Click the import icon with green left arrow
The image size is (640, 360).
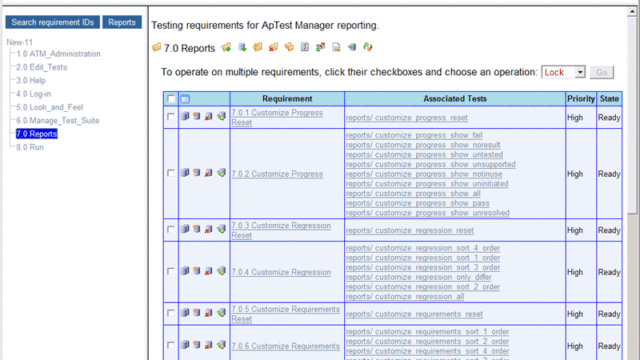tap(352, 47)
